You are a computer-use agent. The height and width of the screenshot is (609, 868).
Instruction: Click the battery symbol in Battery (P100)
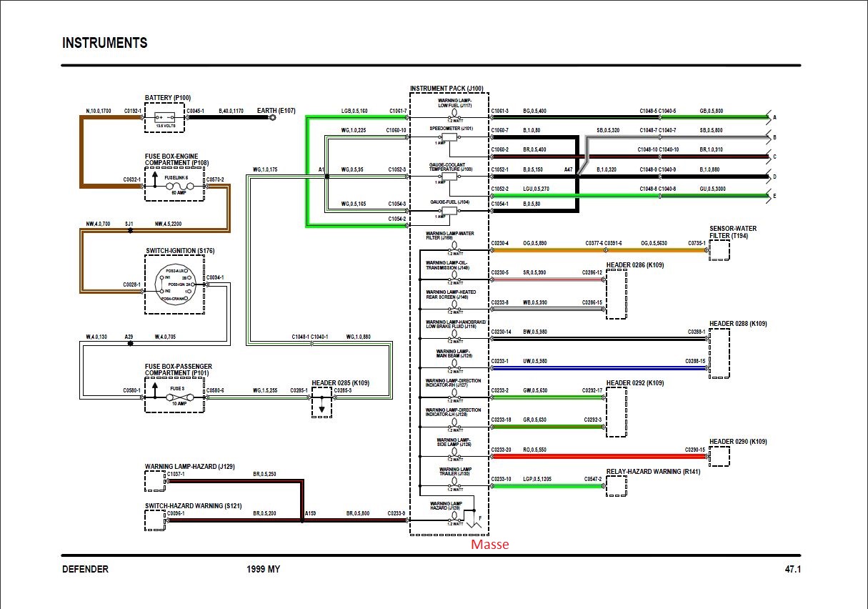pyautogui.click(x=164, y=118)
